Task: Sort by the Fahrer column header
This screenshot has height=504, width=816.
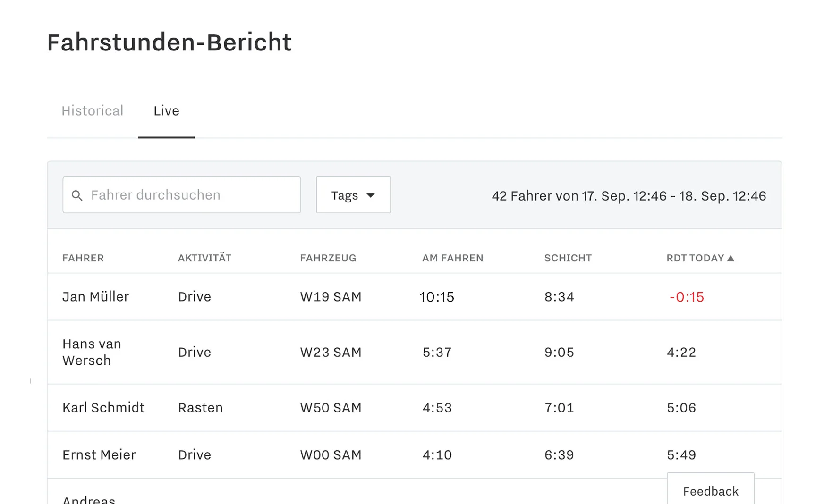Action: click(x=83, y=258)
